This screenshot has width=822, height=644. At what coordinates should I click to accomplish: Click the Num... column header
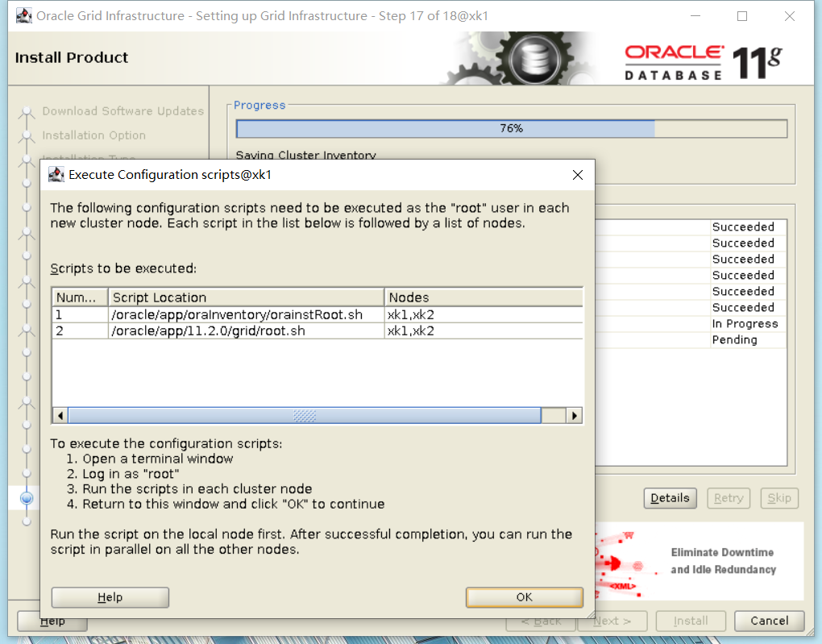81,297
